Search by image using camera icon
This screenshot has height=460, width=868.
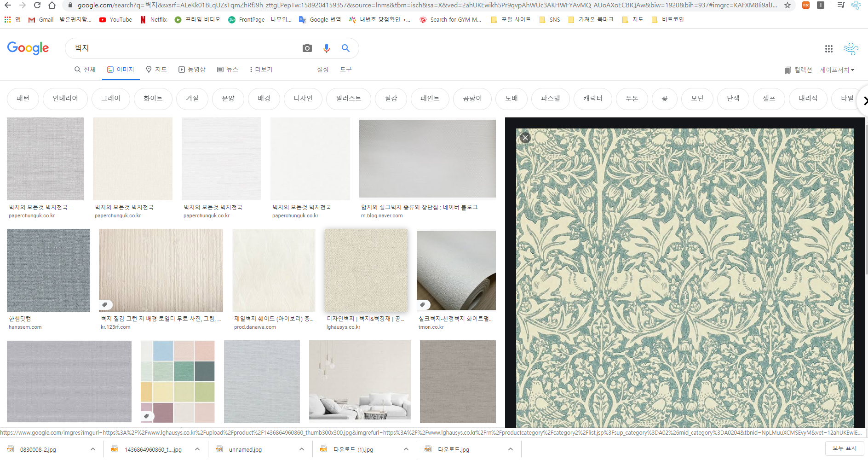(307, 48)
